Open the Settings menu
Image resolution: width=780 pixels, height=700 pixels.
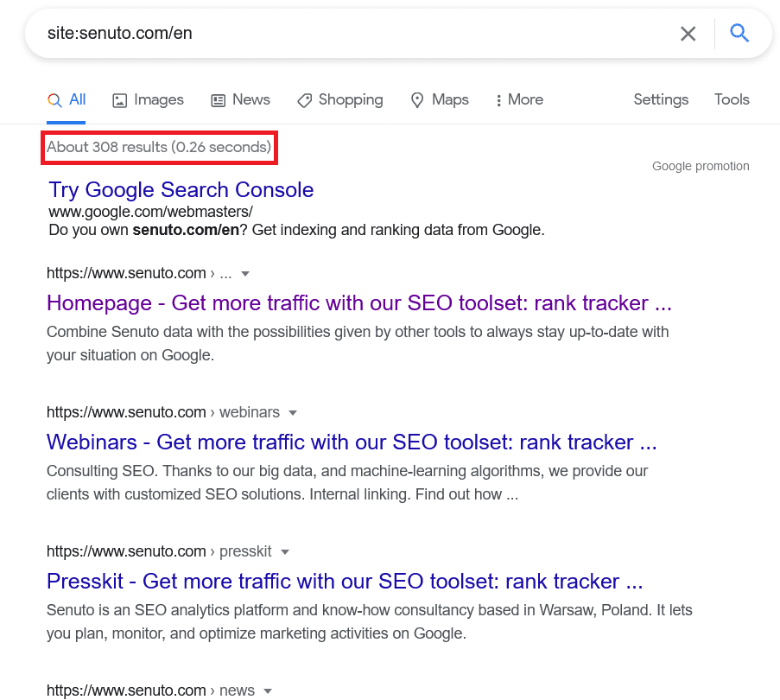click(x=661, y=99)
